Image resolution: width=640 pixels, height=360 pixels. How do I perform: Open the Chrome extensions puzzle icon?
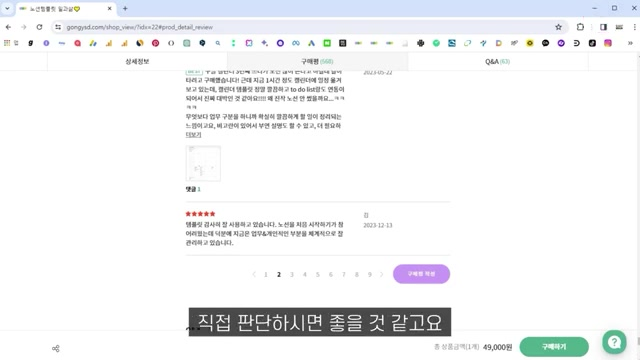[x=580, y=27]
